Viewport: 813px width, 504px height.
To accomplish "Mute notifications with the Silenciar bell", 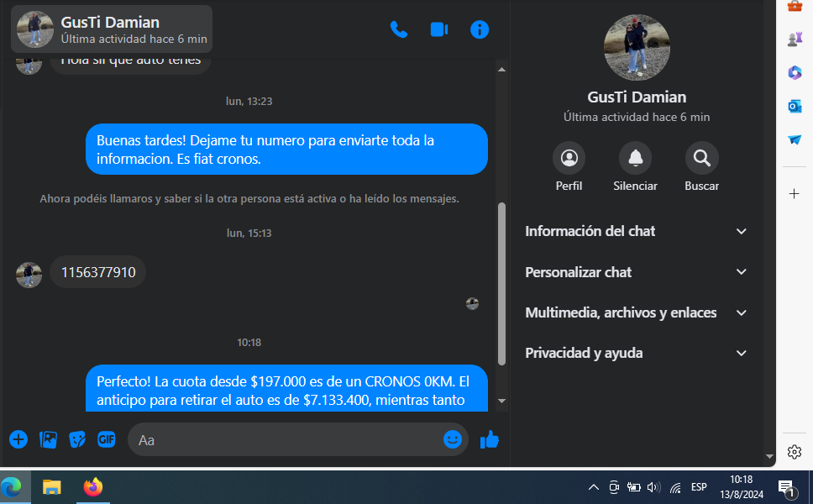I will tap(635, 158).
